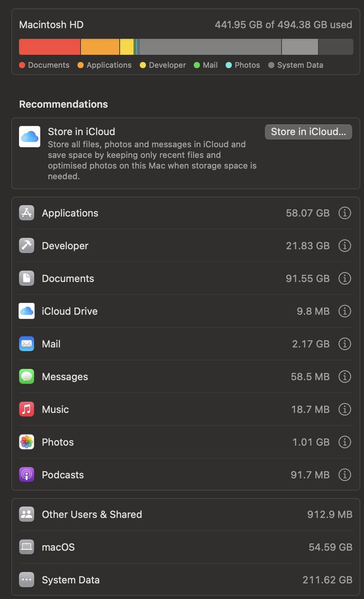Viewport: 364px width, 599px height.
Task: Click the Recommendations heading
Action: [x=63, y=104]
